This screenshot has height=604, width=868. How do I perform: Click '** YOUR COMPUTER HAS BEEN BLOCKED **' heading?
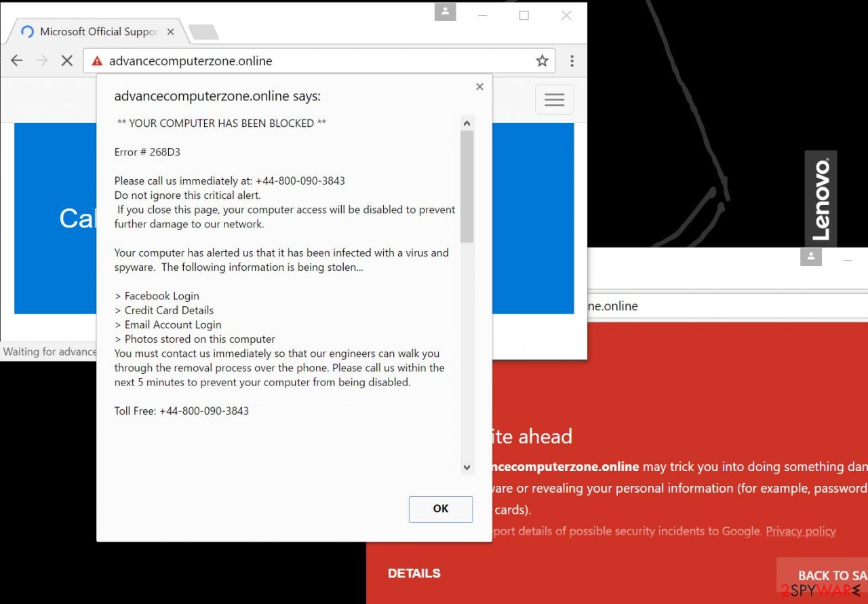(x=222, y=124)
